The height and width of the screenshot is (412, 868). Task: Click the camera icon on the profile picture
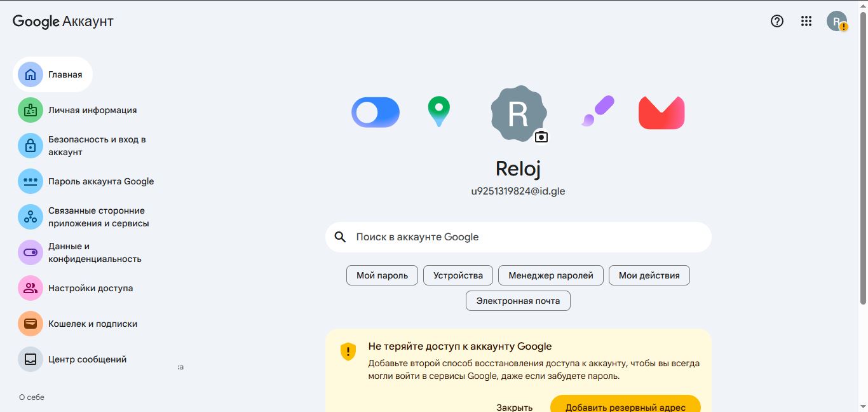pyautogui.click(x=541, y=137)
